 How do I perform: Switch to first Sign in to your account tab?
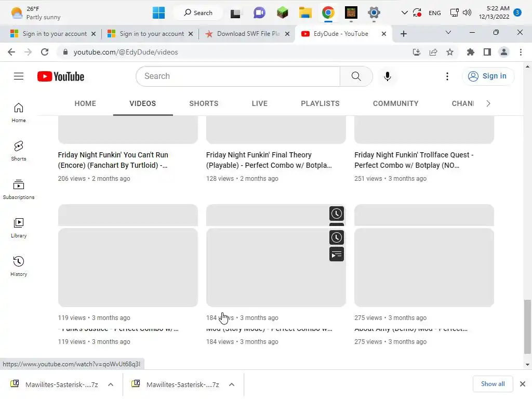[53, 34]
